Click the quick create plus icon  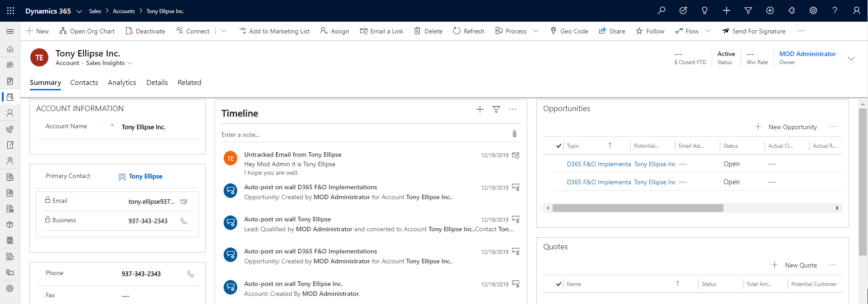(727, 11)
